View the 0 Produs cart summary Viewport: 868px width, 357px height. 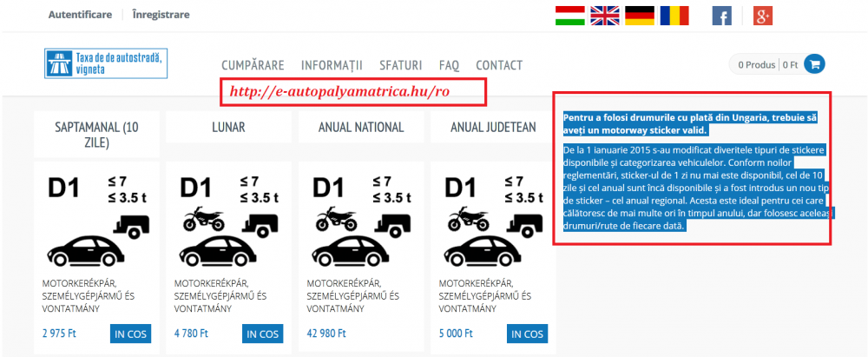(767, 64)
